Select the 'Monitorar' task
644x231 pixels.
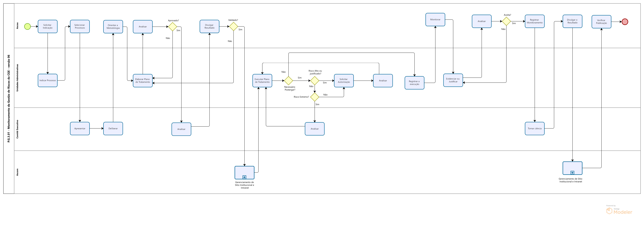point(435,20)
